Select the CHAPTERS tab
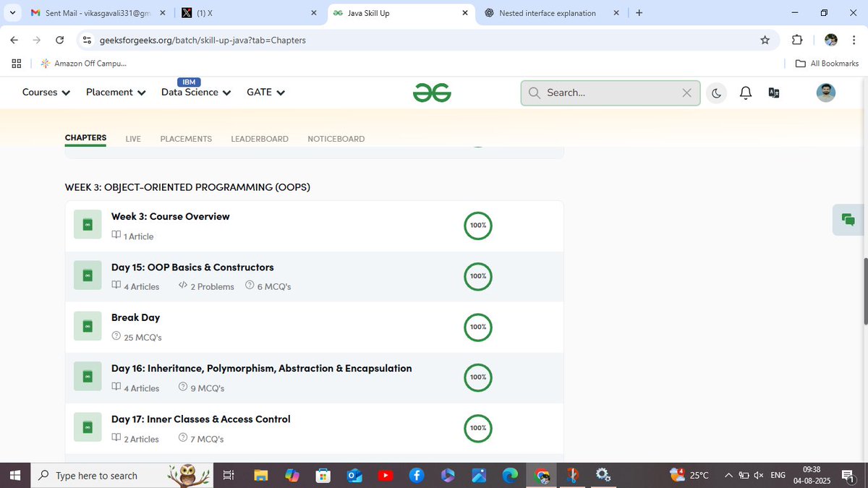 tap(85, 138)
